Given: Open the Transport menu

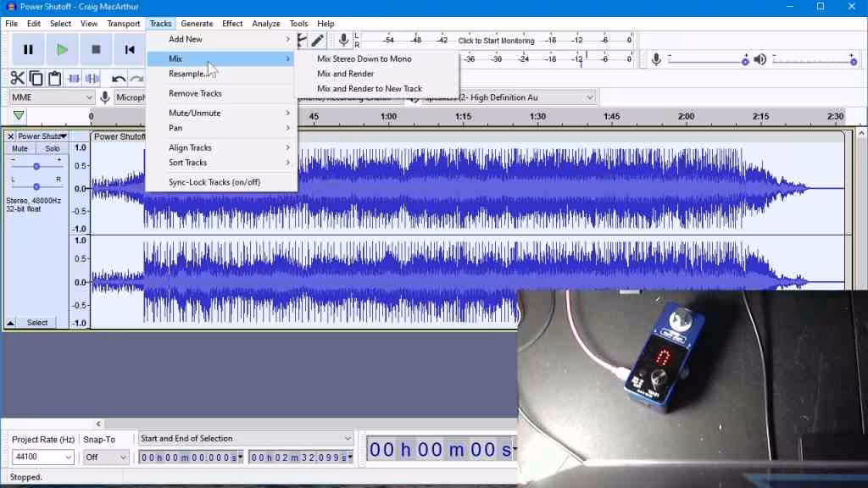Looking at the screenshot, I should coord(124,24).
